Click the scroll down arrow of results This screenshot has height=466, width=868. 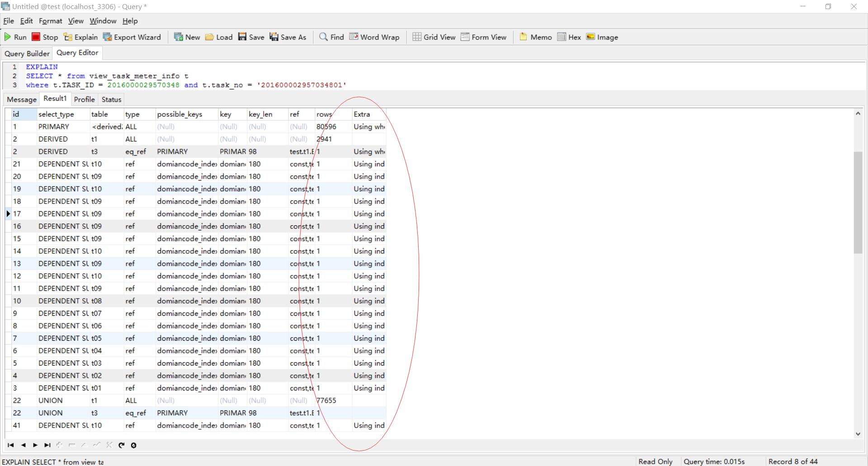point(858,433)
